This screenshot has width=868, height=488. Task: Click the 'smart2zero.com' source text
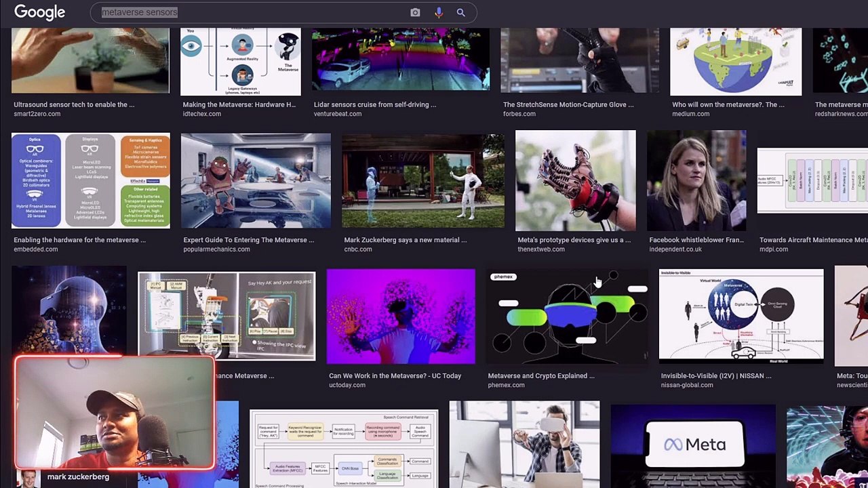37,114
